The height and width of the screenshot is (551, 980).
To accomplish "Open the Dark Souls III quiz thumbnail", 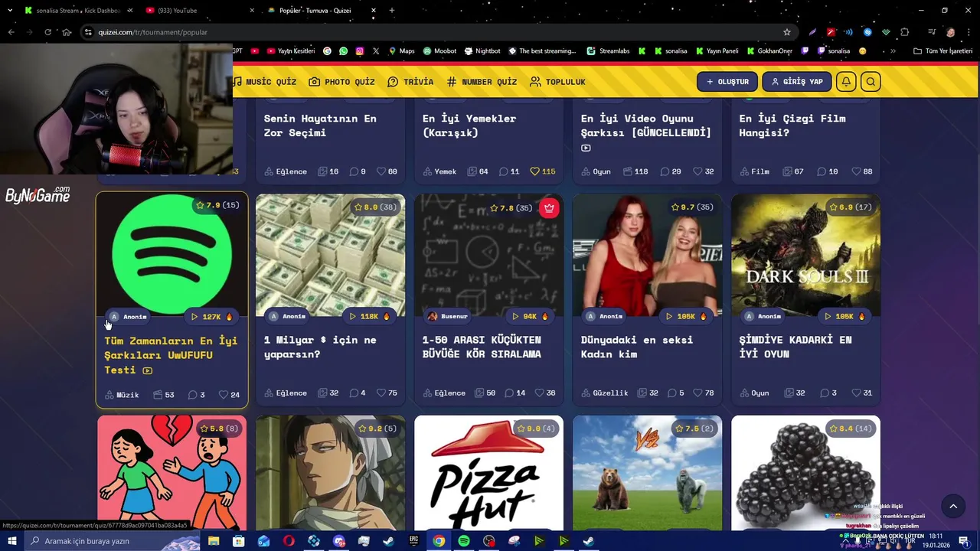I will point(805,255).
